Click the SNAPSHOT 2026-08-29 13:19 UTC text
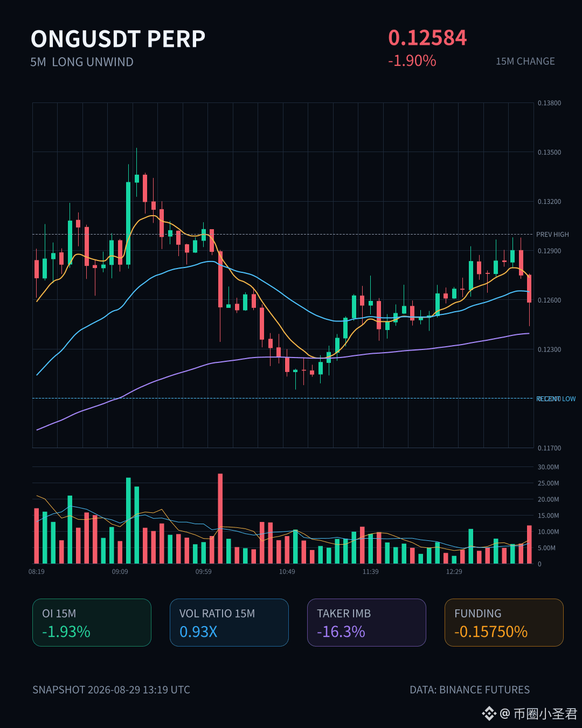This screenshot has height=728, width=582. (x=112, y=690)
